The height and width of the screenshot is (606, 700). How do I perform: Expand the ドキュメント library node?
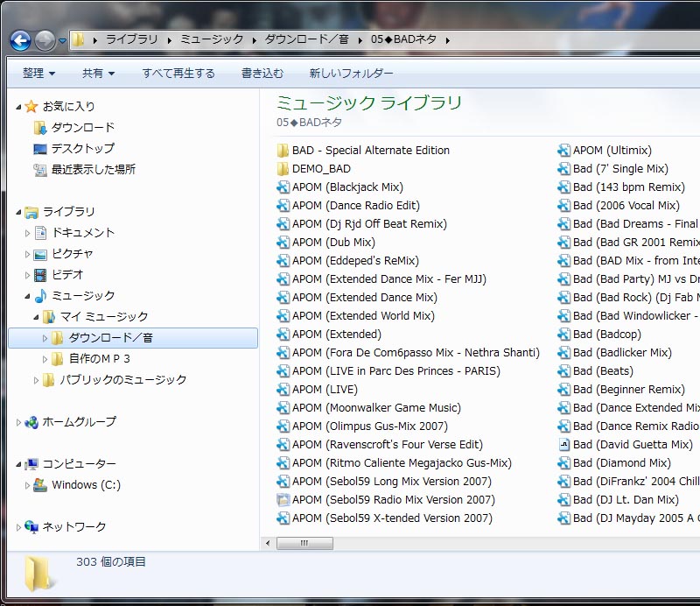pyautogui.click(x=27, y=233)
